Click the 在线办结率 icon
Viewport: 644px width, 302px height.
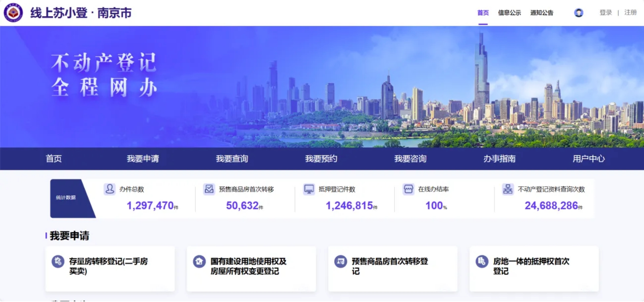(408, 189)
